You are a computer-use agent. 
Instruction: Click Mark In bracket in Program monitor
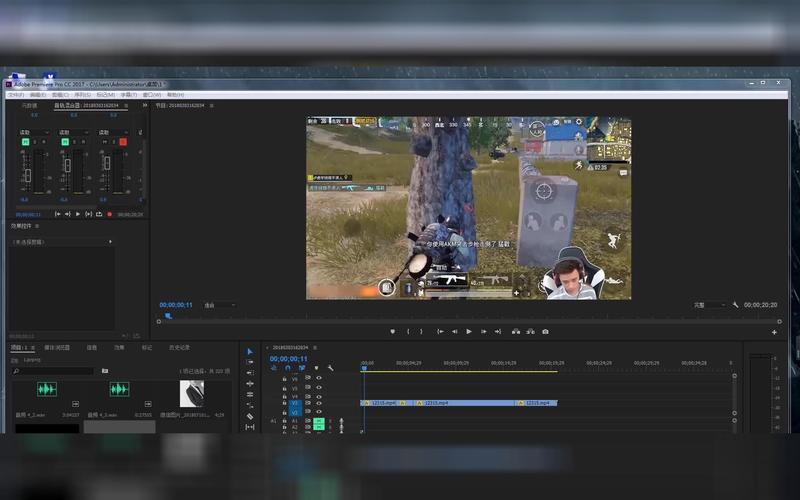(x=408, y=332)
